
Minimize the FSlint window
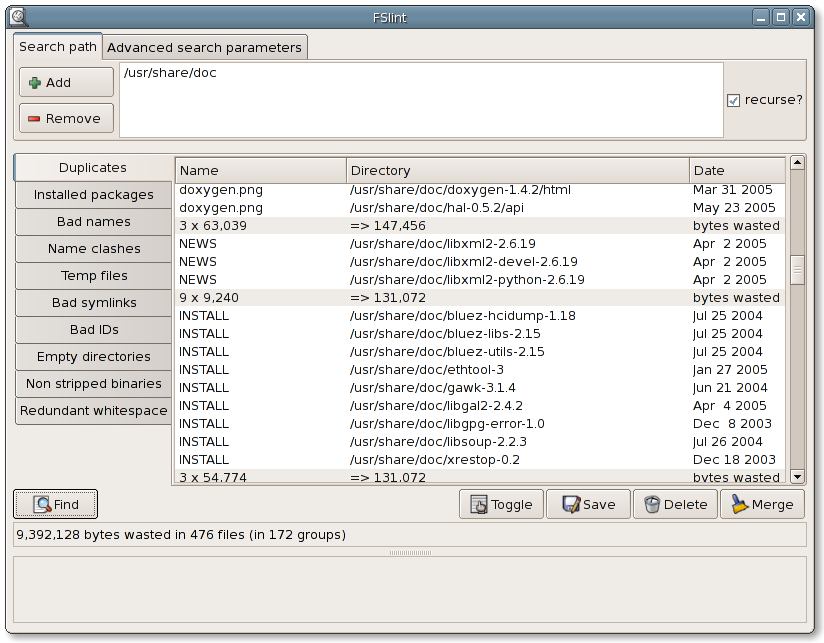tap(760, 17)
